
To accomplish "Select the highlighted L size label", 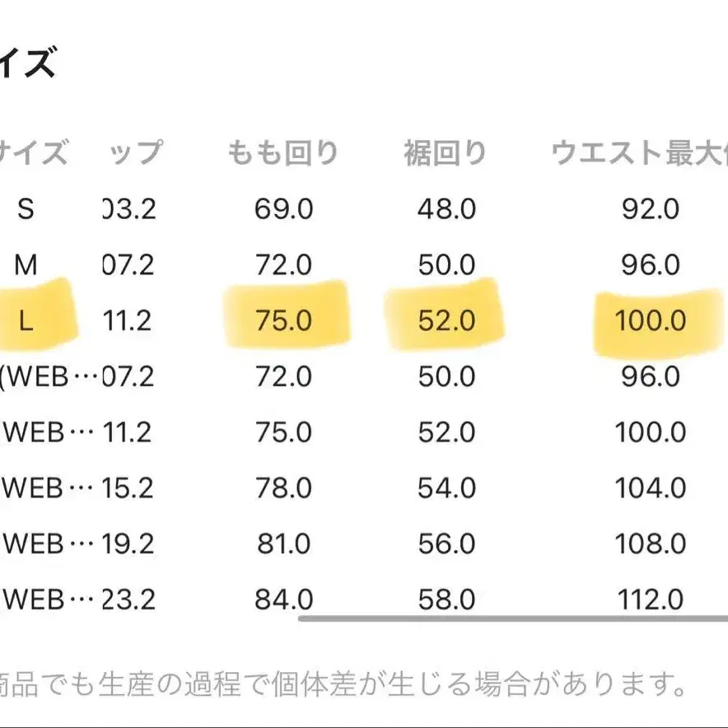I will point(26,321).
